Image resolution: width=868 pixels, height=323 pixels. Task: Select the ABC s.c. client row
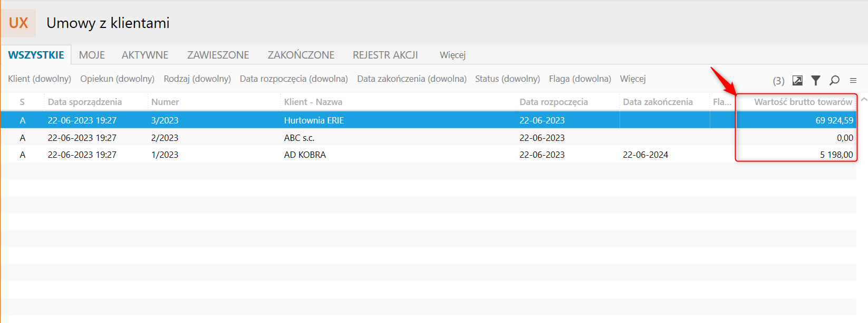(x=428, y=138)
